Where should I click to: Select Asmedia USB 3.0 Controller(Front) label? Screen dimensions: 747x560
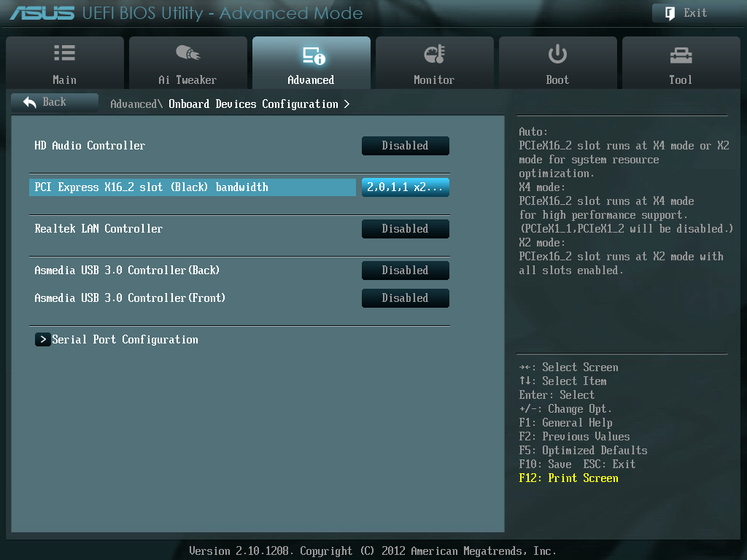click(x=130, y=297)
